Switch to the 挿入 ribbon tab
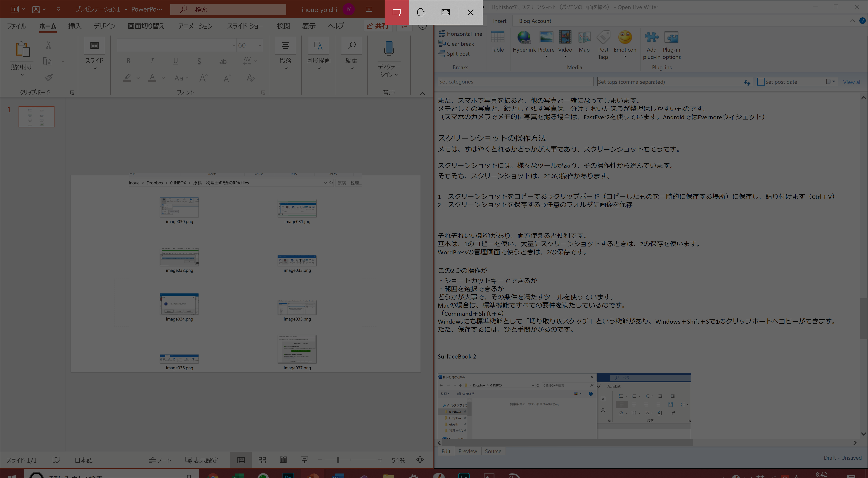The image size is (868, 478). (x=75, y=26)
